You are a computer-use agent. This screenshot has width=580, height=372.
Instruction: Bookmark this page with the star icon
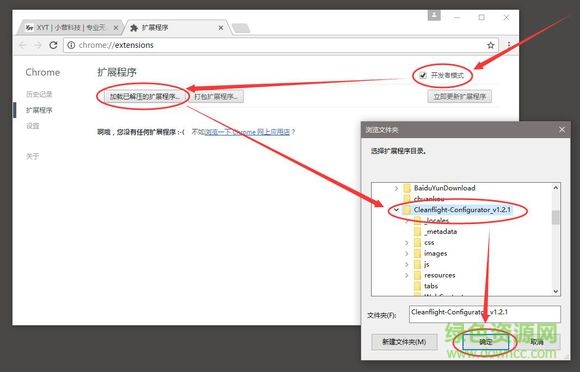pos(490,45)
